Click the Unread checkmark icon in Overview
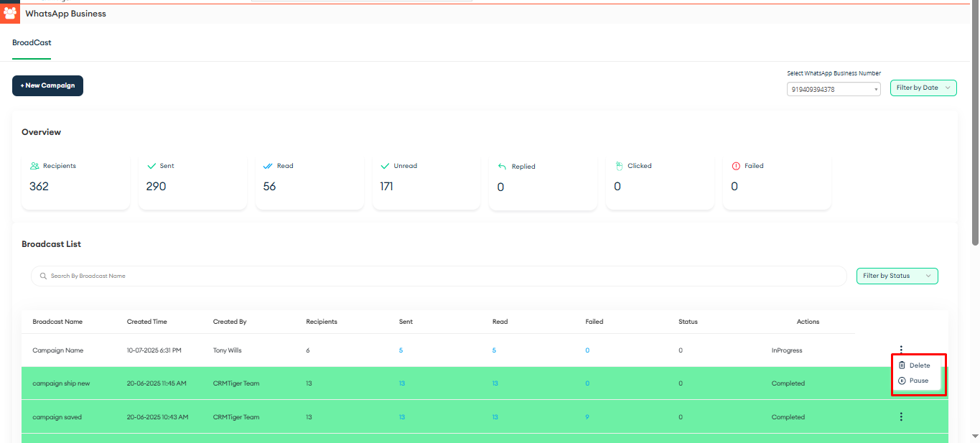Image resolution: width=980 pixels, height=443 pixels. (x=386, y=166)
